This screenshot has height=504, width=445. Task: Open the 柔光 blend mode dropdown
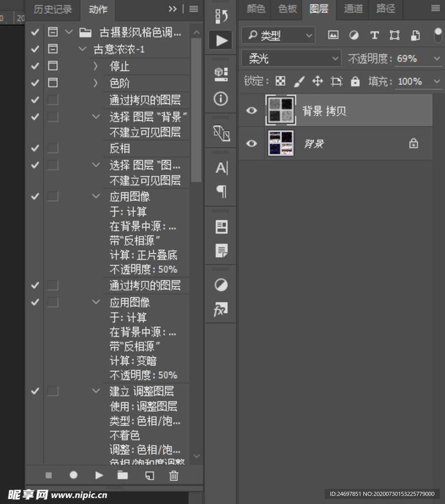tap(291, 58)
